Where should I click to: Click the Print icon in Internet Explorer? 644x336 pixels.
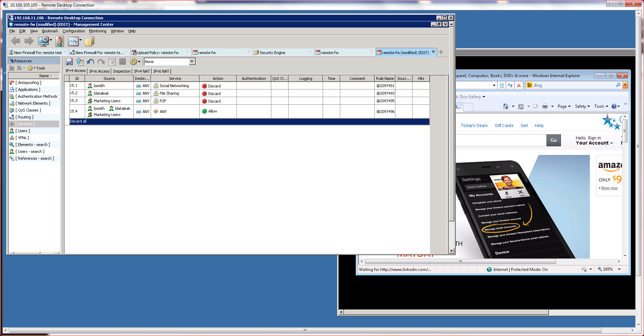click(545, 106)
